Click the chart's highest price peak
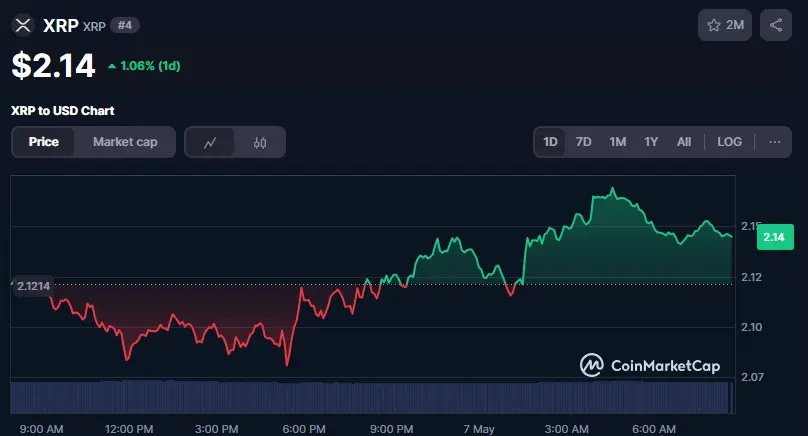808x436 pixels. point(613,190)
